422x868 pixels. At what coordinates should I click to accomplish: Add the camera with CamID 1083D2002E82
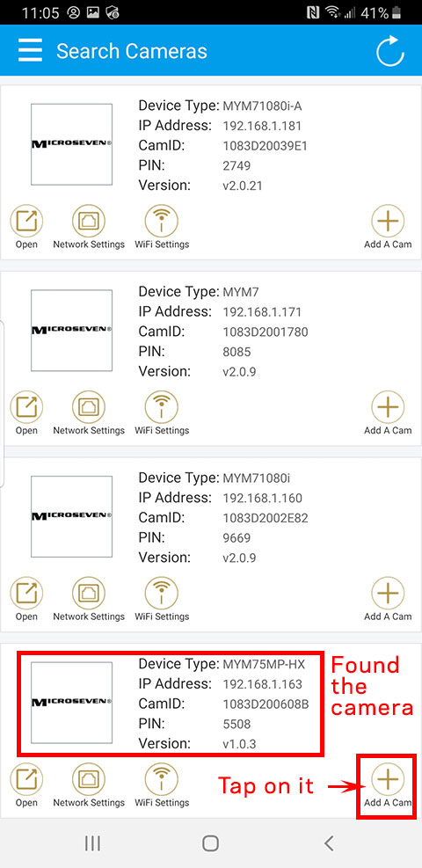pos(387,599)
